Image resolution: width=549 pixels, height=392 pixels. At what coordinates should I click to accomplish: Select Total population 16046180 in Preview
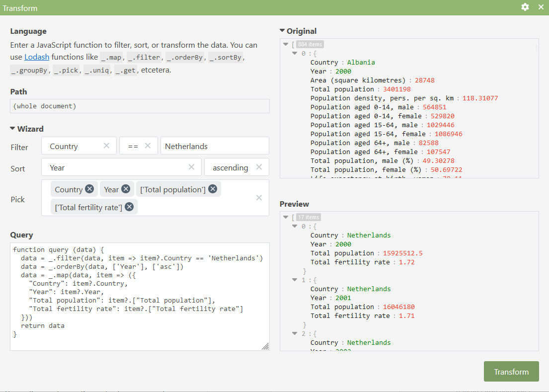[399, 307]
